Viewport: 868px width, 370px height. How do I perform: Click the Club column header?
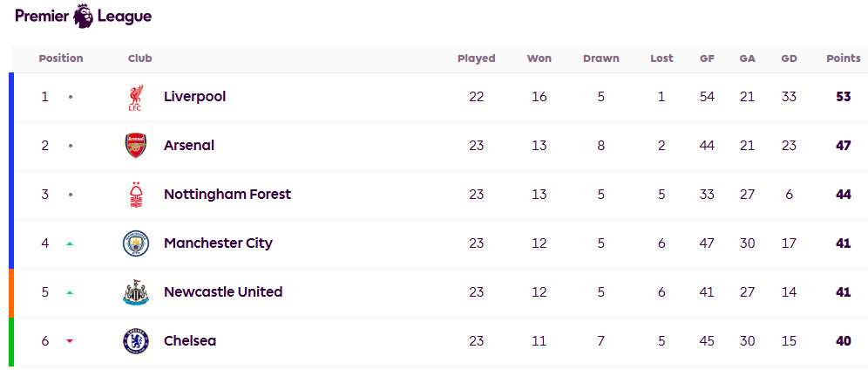(x=139, y=58)
